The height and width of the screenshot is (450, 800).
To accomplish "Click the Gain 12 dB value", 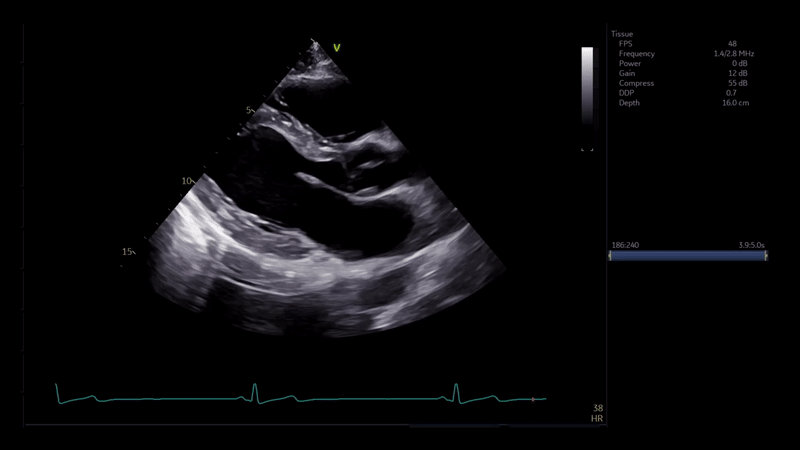I will tap(737, 74).
